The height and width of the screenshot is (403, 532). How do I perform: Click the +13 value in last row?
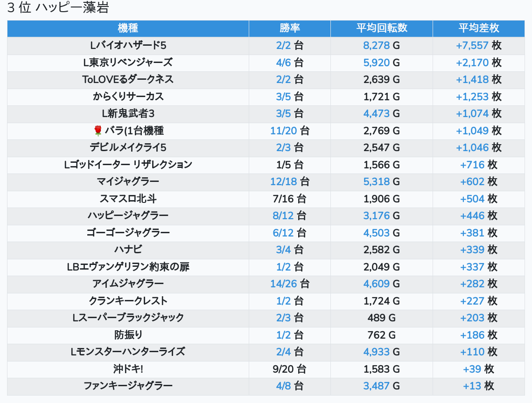(x=472, y=386)
